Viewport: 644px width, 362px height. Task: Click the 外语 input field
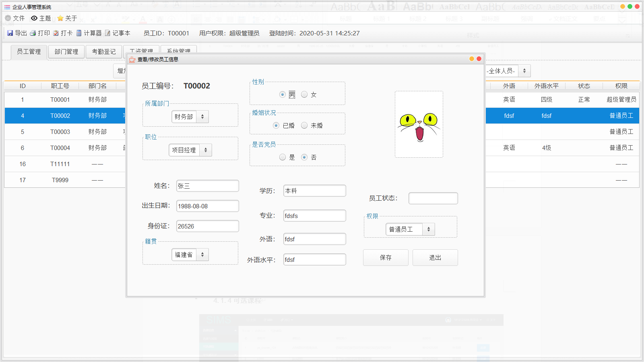pyautogui.click(x=315, y=239)
